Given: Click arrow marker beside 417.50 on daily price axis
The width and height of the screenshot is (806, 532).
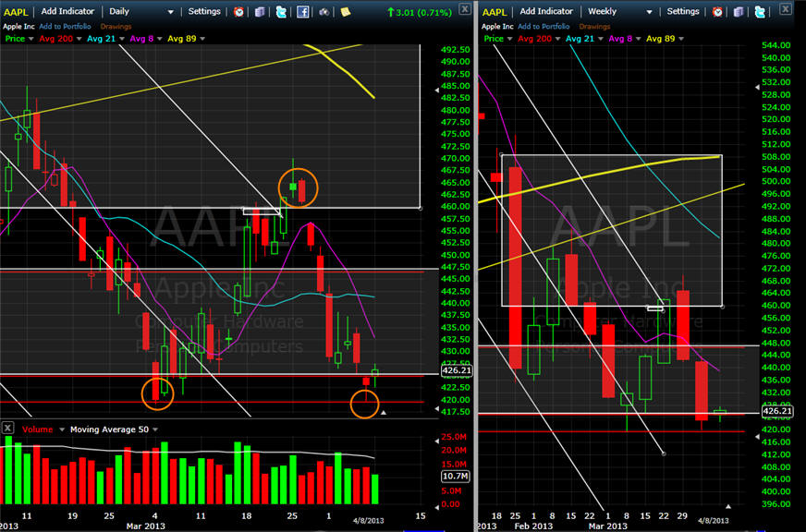Looking at the screenshot, I should (x=436, y=409).
